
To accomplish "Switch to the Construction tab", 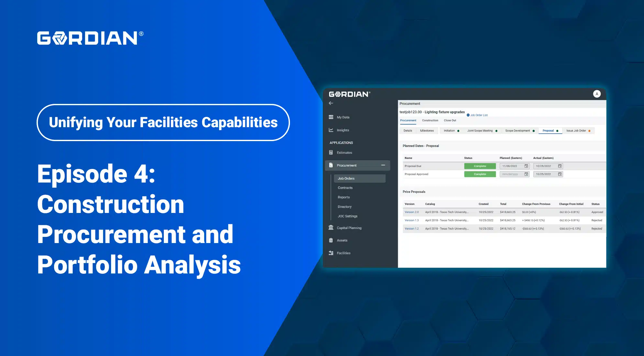I will click(430, 120).
